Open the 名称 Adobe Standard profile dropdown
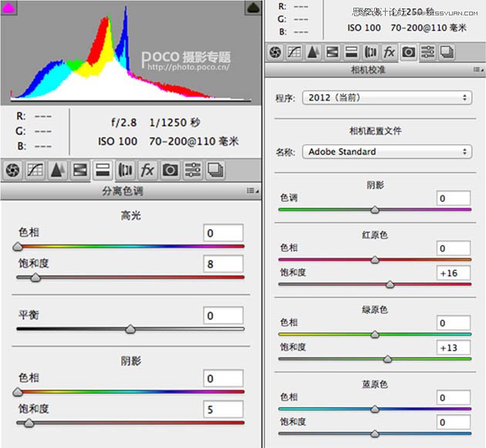486x448 pixels. pos(386,152)
